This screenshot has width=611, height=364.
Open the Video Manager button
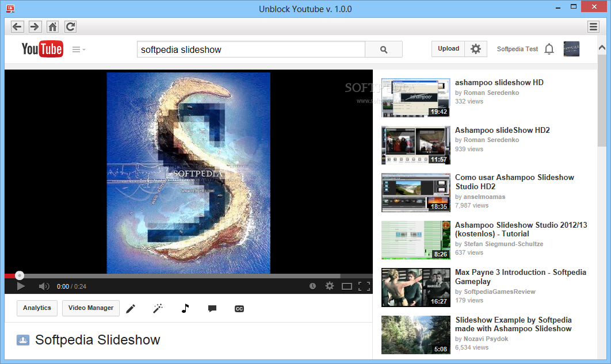pos(91,308)
